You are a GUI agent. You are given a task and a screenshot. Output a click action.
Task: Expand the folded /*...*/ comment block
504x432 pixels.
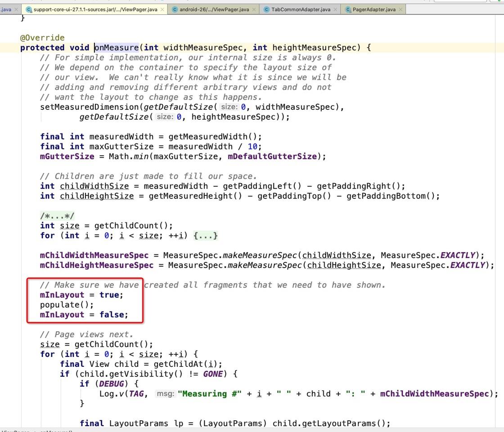coord(57,216)
